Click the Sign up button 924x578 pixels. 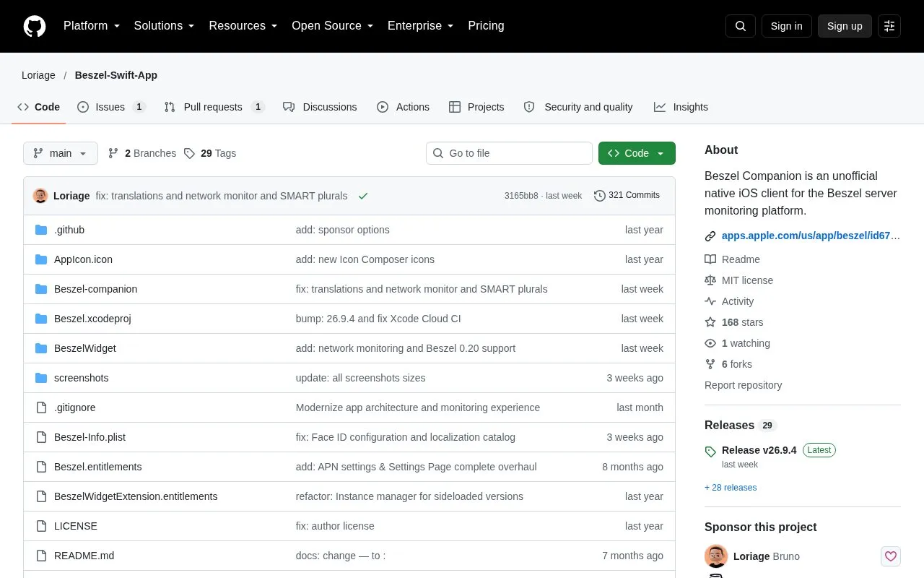tap(845, 26)
